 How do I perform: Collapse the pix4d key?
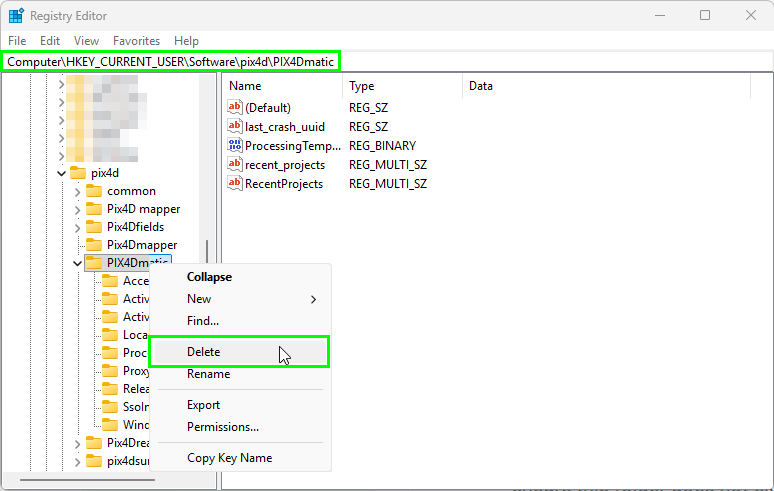coord(61,173)
